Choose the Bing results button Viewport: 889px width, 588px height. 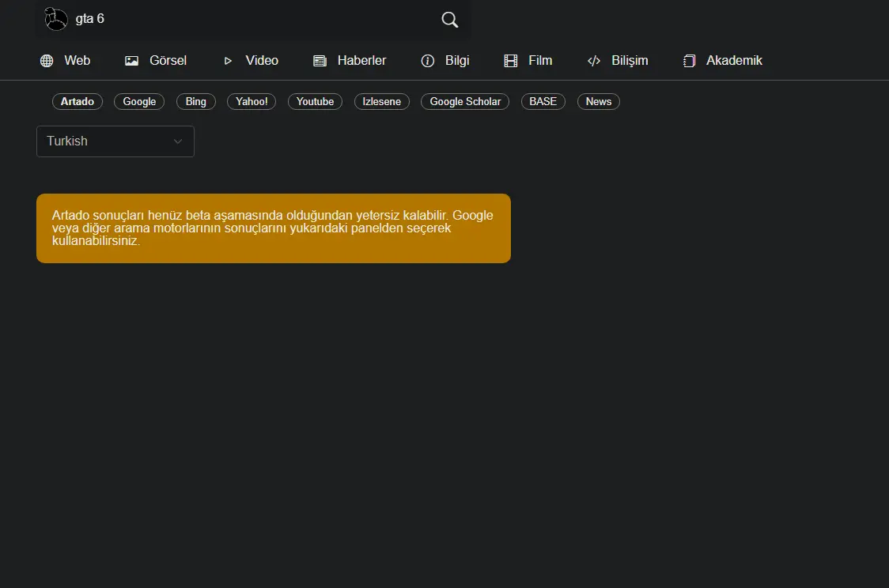pyautogui.click(x=195, y=101)
